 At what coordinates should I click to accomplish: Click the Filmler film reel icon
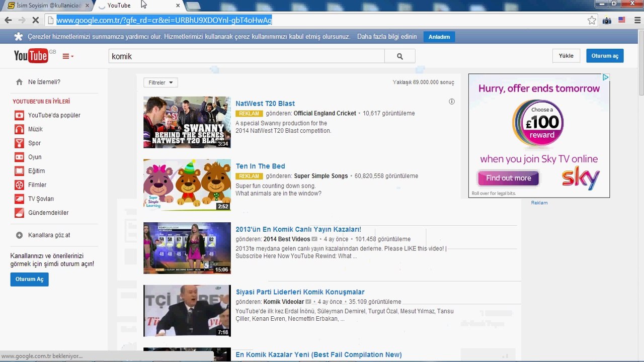point(19,185)
